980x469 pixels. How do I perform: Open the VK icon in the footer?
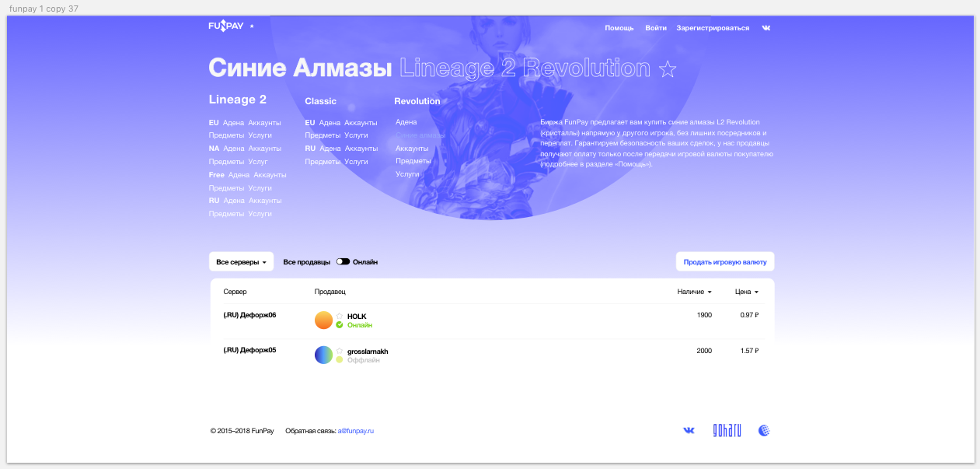coord(689,430)
